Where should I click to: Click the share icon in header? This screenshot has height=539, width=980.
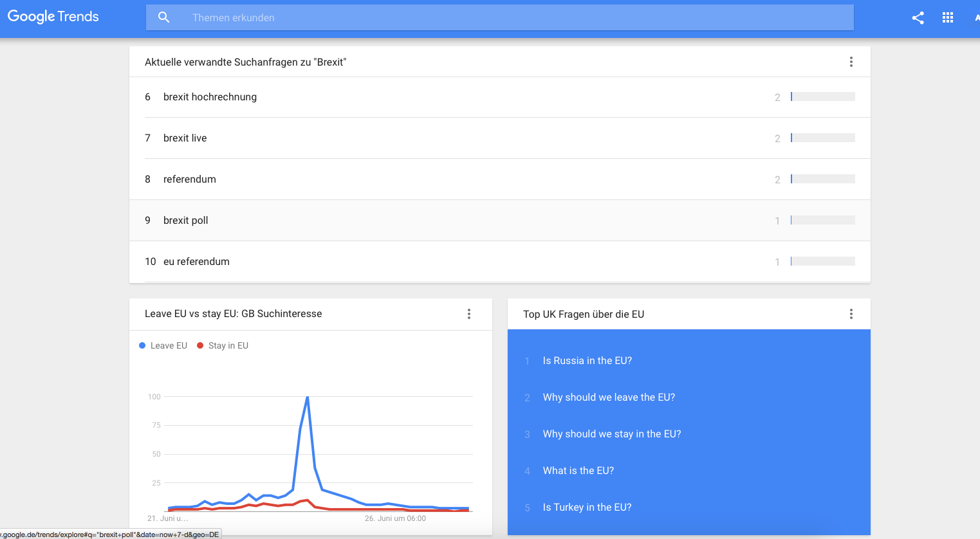click(918, 18)
